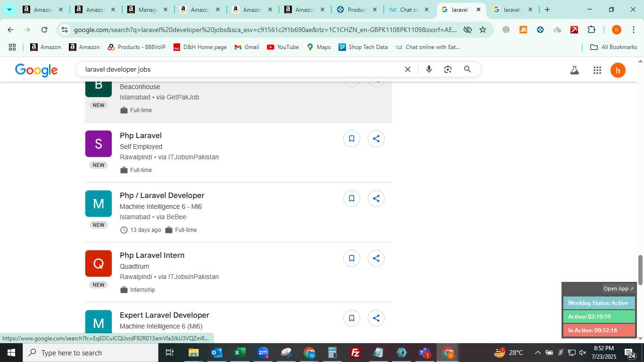Open a new browser tab
The image size is (644, 362).
pos(547,9)
